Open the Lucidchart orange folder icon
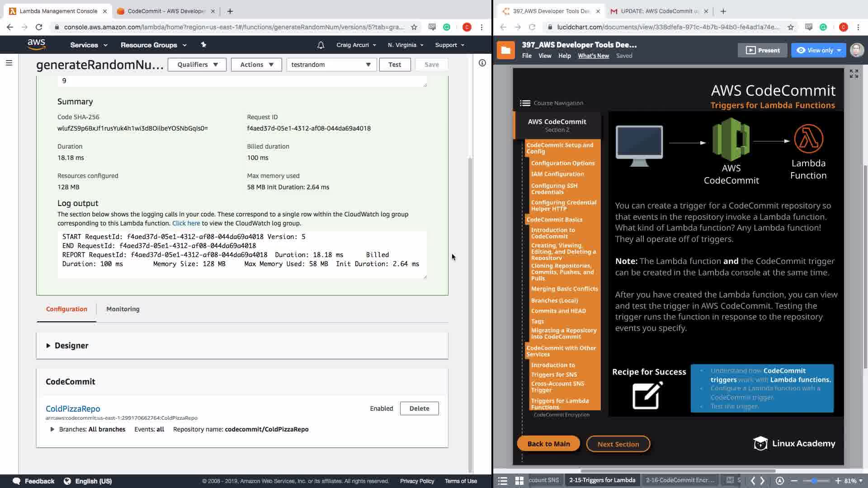Viewport: 868px width, 488px height. (x=505, y=50)
